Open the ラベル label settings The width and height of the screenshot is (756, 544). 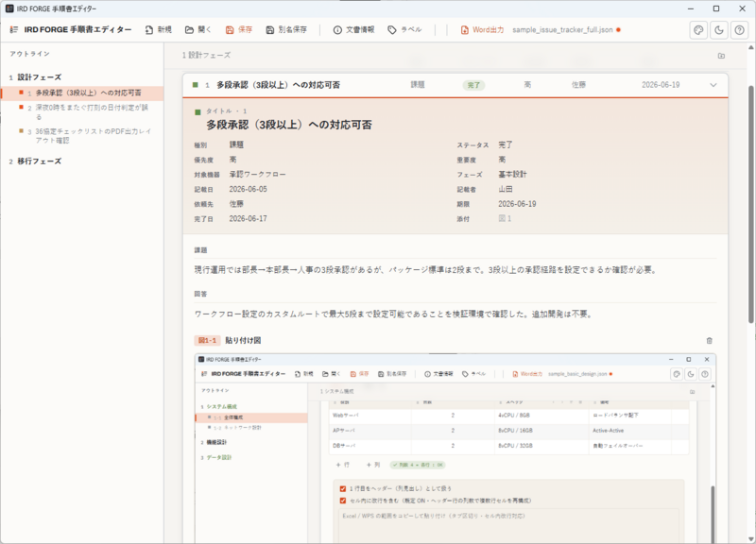[x=405, y=29]
